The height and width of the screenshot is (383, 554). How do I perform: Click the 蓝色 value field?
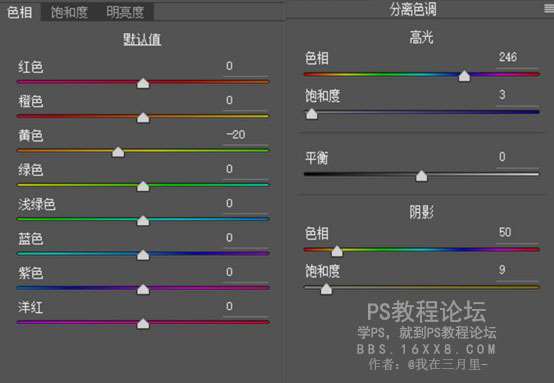point(246,238)
